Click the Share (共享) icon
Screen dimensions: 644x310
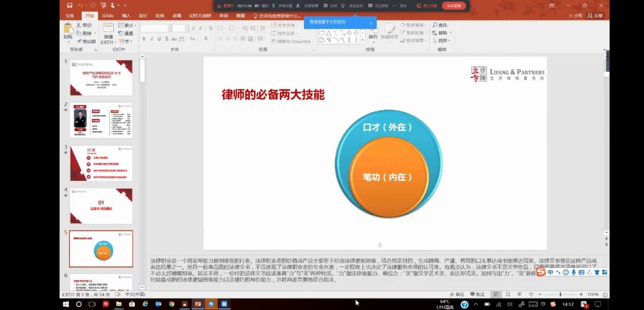point(595,16)
